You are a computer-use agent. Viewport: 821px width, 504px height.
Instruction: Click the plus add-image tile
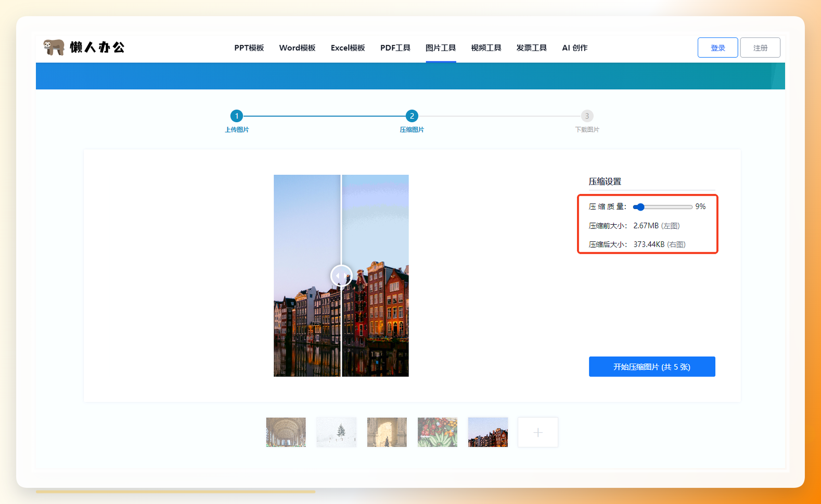pyautogui.click(x=538, y=432)
